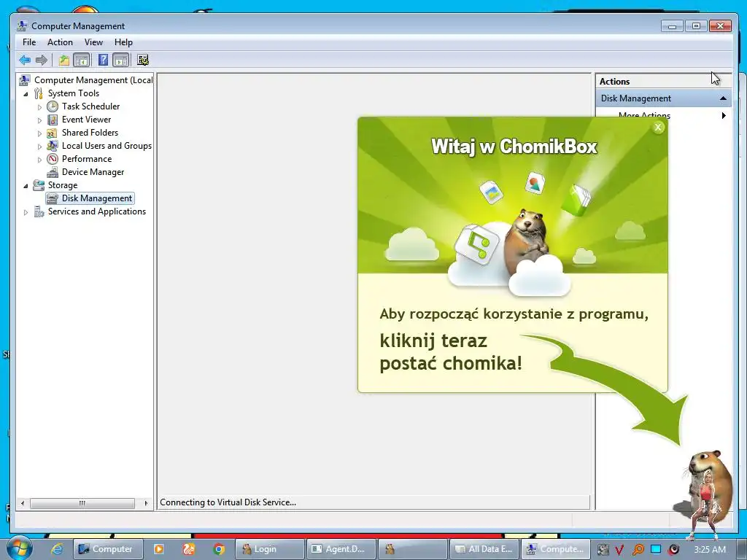Image resolution: width=747 pixels, height=560 pixels.
Task: Open the File menu
Action: point(29,42)
